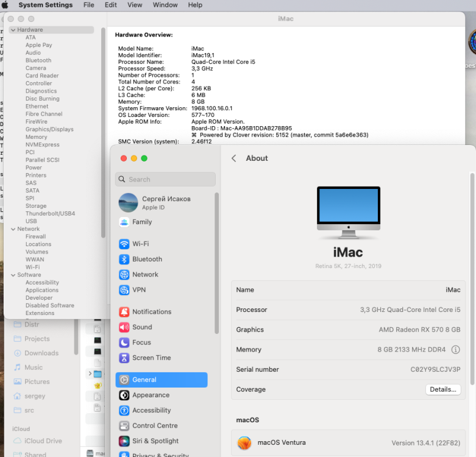
Task: Open the Window menu
Action: point(165,5)
